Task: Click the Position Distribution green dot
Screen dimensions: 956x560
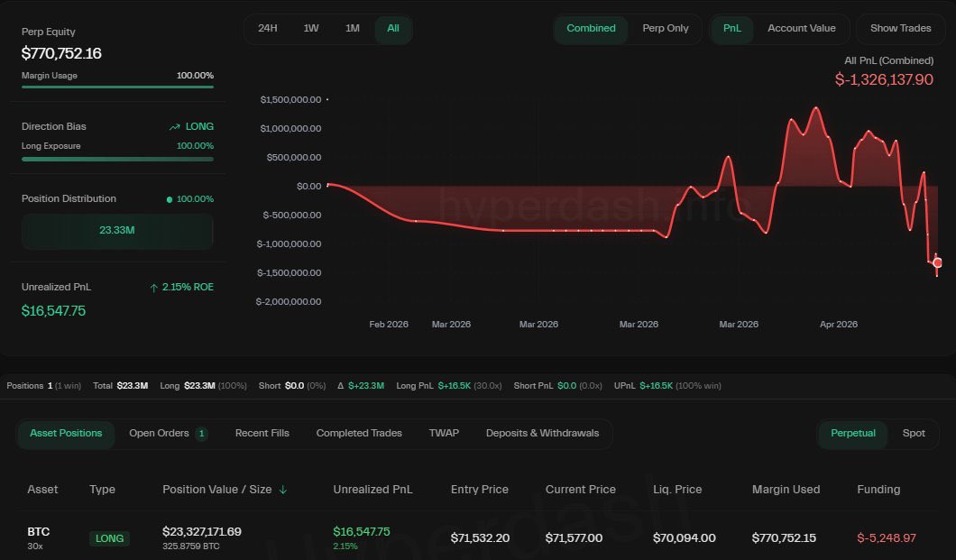Action: pos(169,199)
